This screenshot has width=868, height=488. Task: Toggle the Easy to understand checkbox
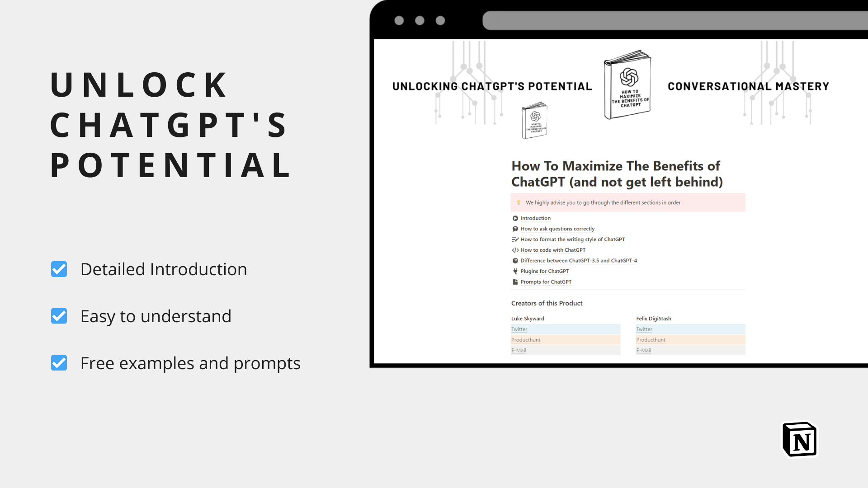tap(58, 316)
